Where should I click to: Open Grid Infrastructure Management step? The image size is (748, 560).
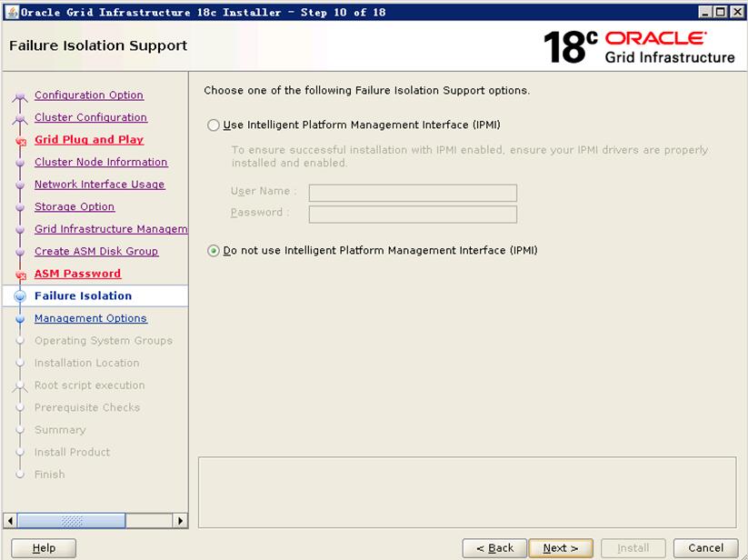111,229
